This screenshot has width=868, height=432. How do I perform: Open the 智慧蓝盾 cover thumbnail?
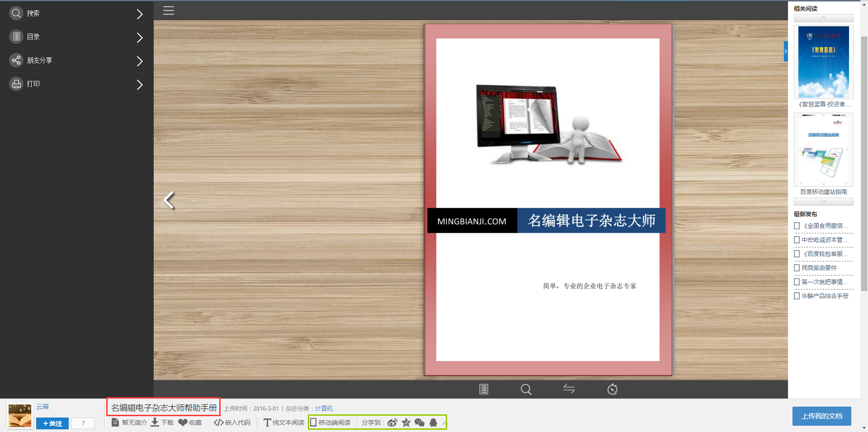click(x=823, y=62)
